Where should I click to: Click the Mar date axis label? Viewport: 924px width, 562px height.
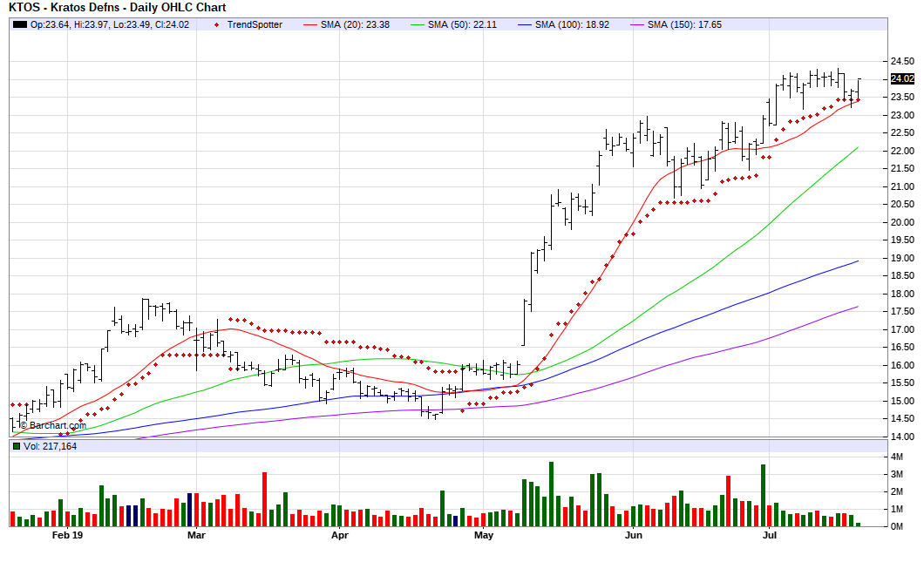[196, 536]
